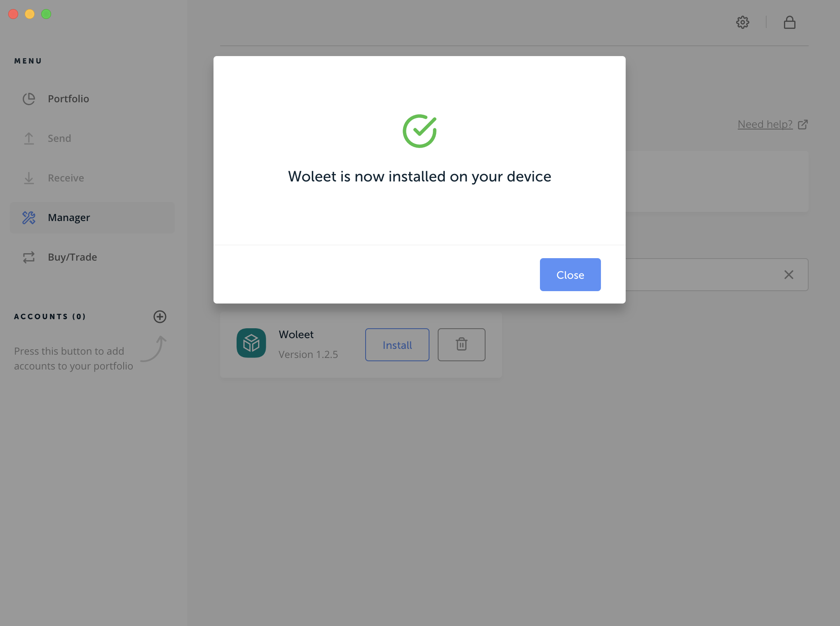Click the lock icon in header
The image size is (840, 626).
pyautogui.click(x=789, y=22)
